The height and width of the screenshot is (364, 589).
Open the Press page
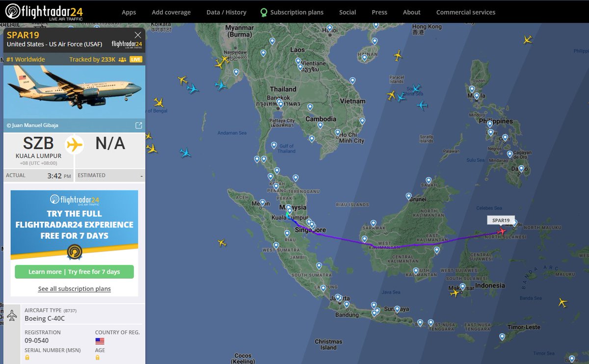[x=379, y=12]
